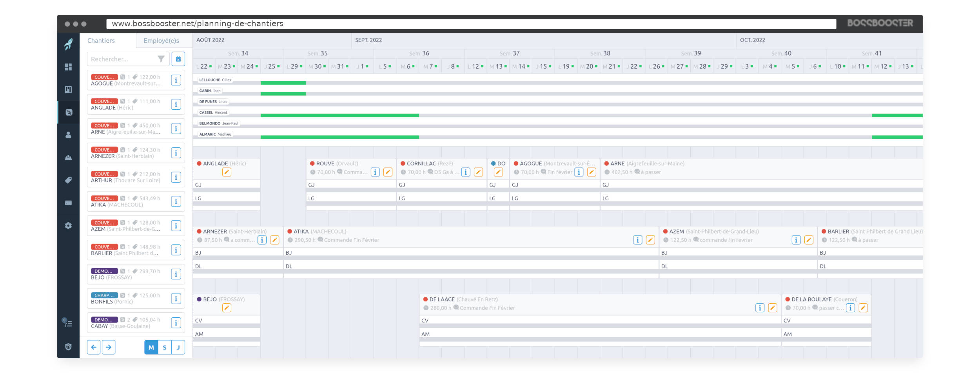
Task: Edit the ARNEZER planning card
Action: pos(275,240)
